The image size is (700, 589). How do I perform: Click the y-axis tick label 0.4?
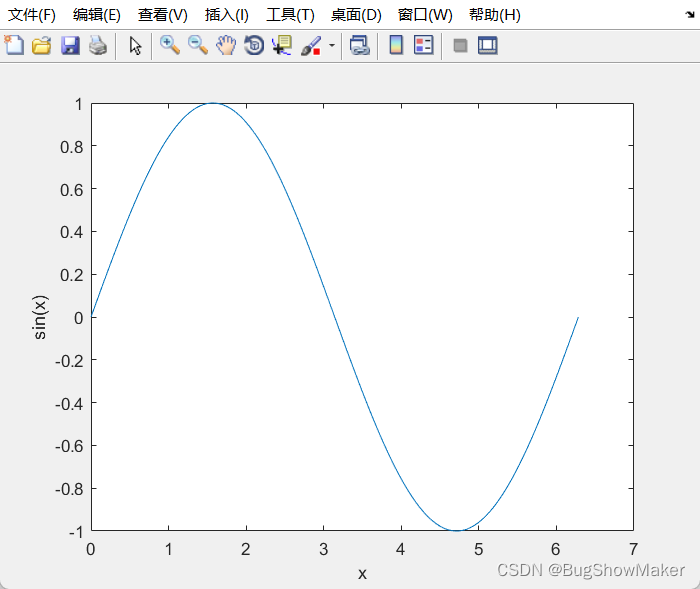pyautogui.click(x=71, y=232)
